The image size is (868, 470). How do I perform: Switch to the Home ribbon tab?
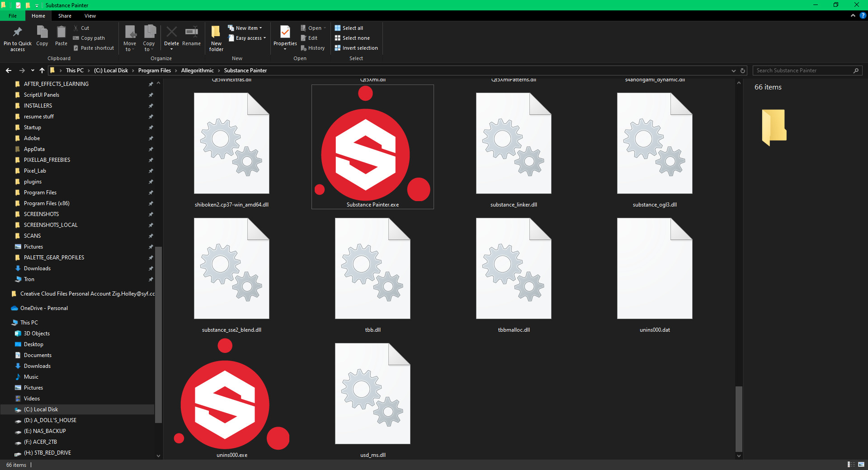[38, 16]
